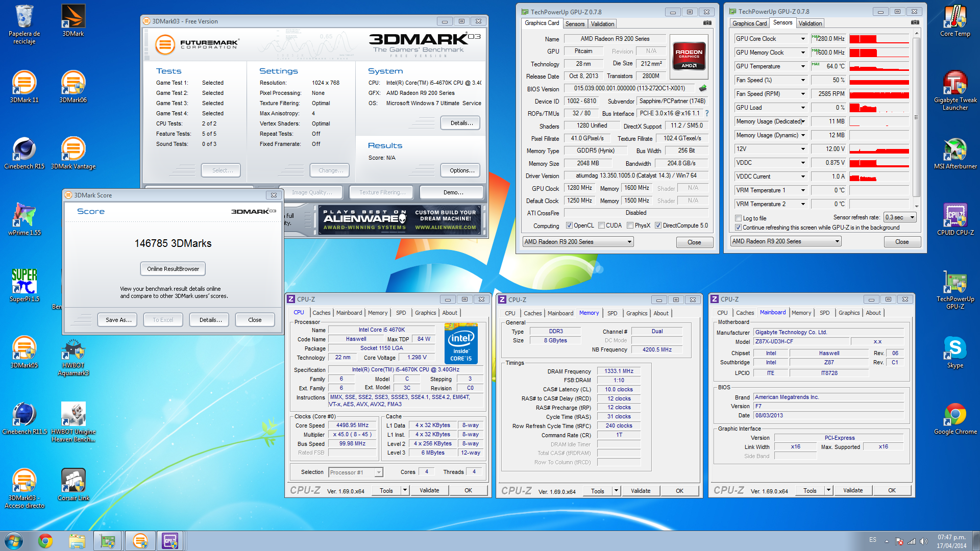Launch Skype from the desktop
980x551 pixels.
[x=955, y=352]
